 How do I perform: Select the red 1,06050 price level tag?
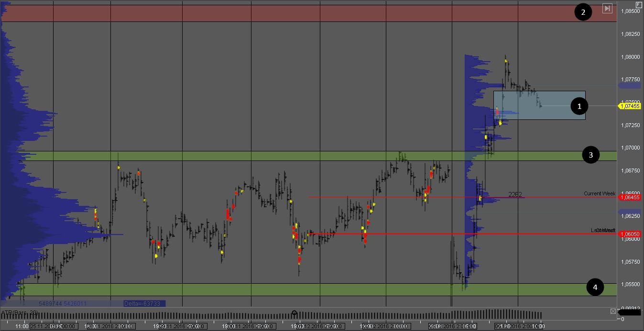click(x=629, y=234)
